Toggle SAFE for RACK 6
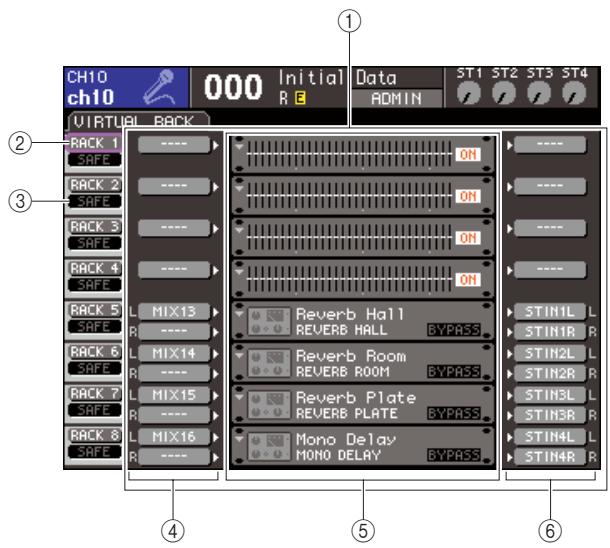Viewport: 610px width, 548px height. 94,368
